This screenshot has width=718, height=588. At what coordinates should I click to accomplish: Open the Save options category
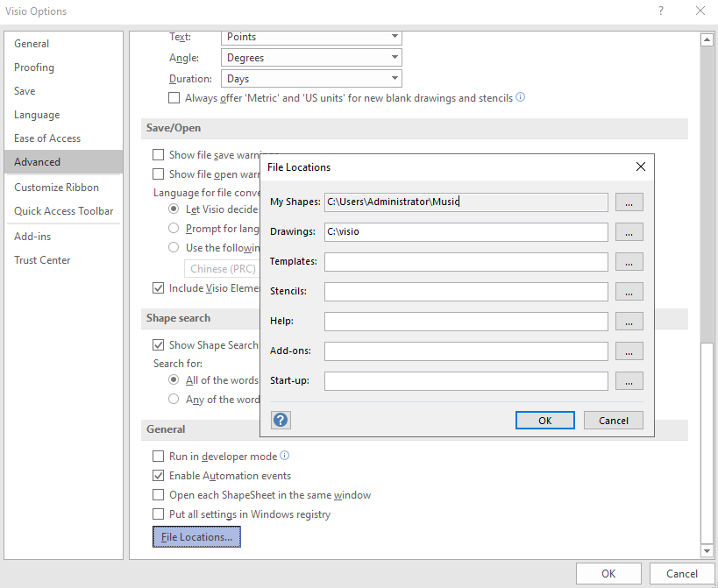(64, 91)
